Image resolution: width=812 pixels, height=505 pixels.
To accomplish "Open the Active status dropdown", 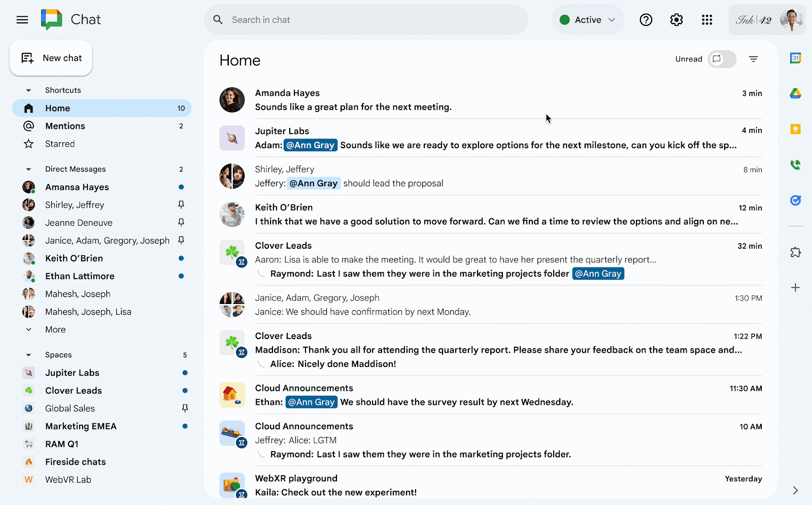I will [588, 20].
